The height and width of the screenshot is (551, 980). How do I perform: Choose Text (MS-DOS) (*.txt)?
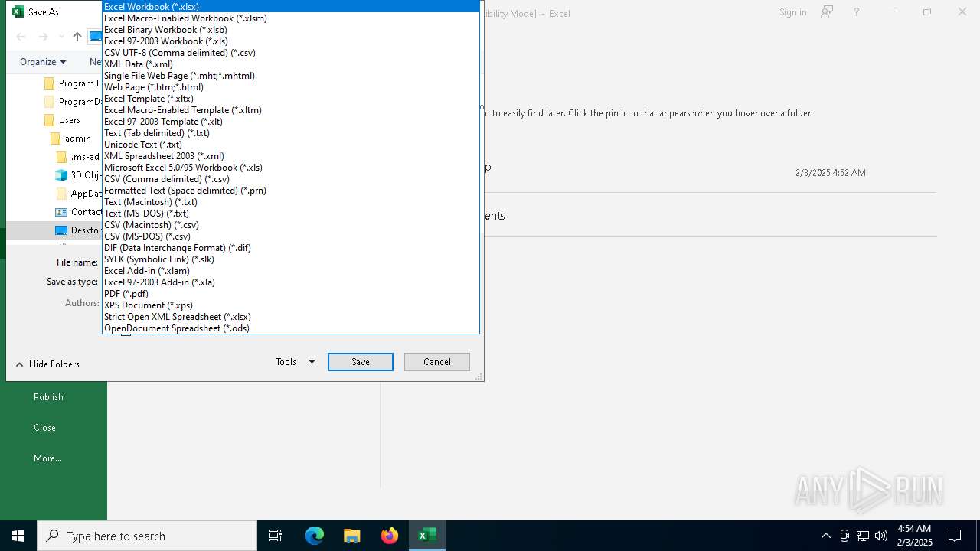(291, 214)
